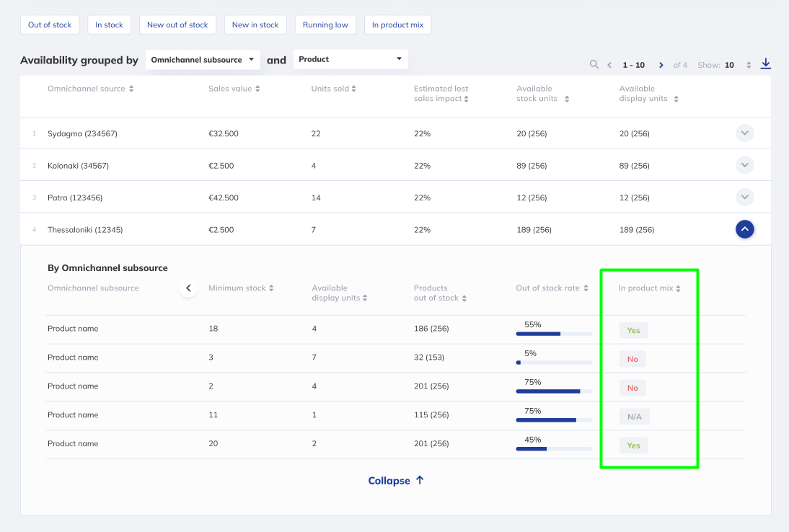Collapse the Thessaloniki (12345) row
This screenshot has height=532, width=789.
click(x=744, y=229)
